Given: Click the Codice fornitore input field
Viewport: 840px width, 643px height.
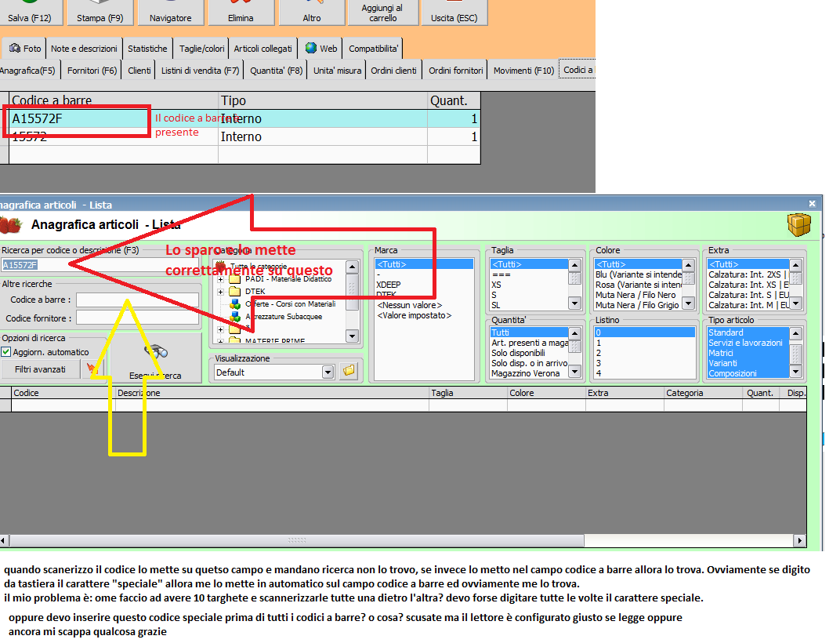Looking at the screenshot, I should [137, 318].
